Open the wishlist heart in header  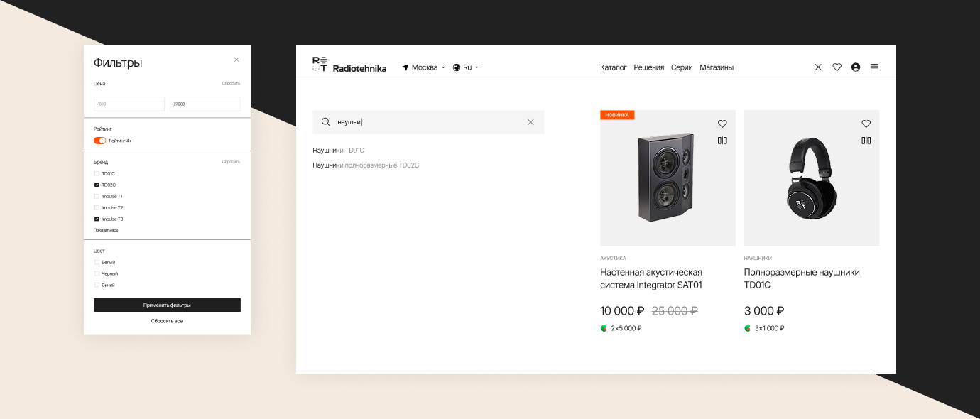pos(837,67)
